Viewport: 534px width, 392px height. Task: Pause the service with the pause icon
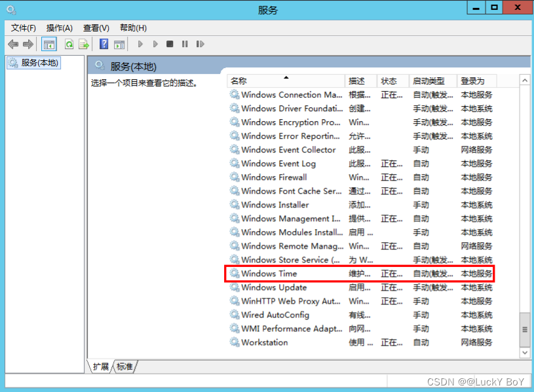[185, 44]
